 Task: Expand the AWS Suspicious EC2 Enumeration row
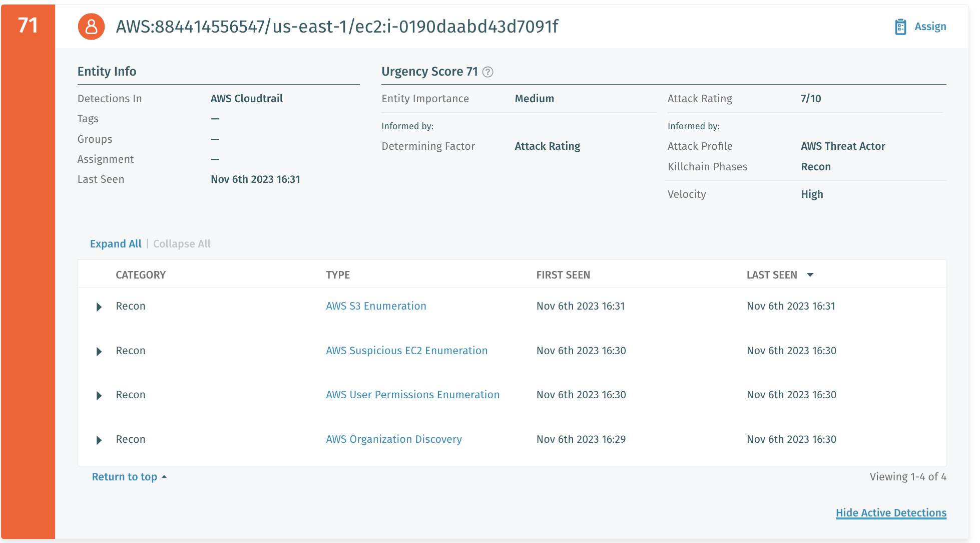(x=99, y=351)
